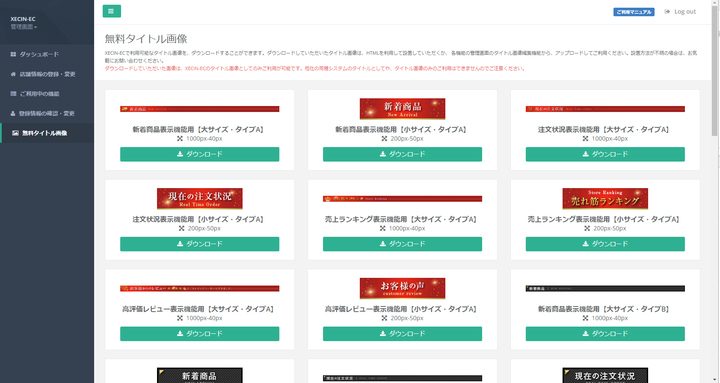Log out of the admin panel

pyautogui.click(x=680, y=11)
